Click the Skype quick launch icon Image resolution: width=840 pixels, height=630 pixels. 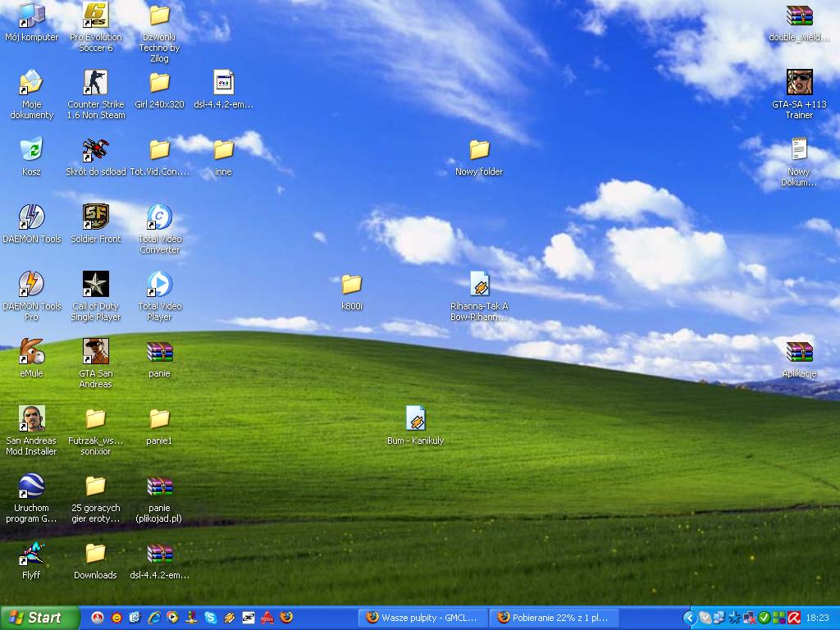point(211,618)
